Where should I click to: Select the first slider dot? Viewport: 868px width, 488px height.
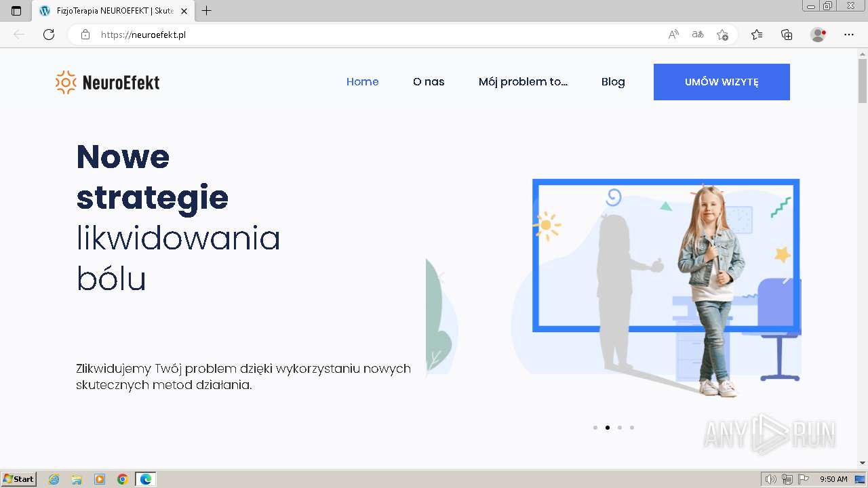595,428
